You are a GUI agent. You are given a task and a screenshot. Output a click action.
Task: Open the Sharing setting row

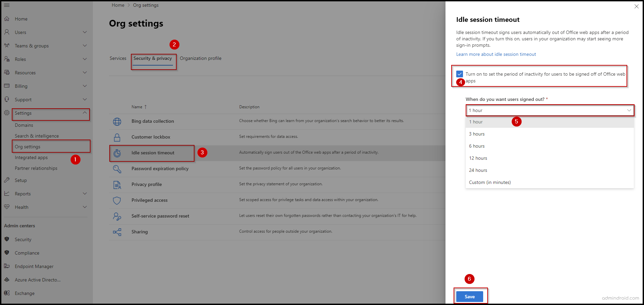pos(277,232)
